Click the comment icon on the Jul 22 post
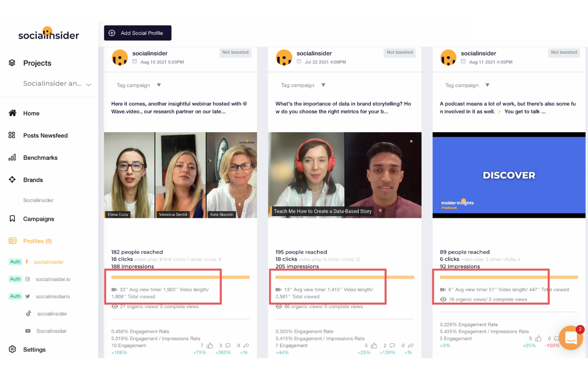 point(392,346)
